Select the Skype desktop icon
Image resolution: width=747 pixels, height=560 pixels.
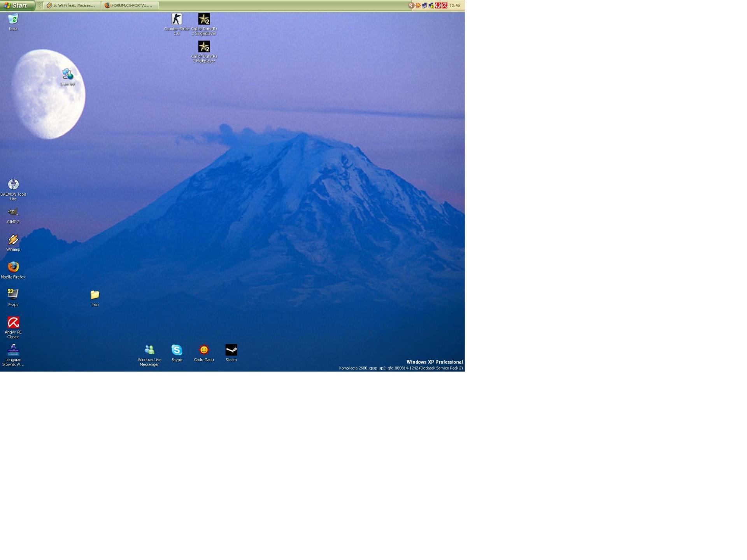(x=177, y=353)
